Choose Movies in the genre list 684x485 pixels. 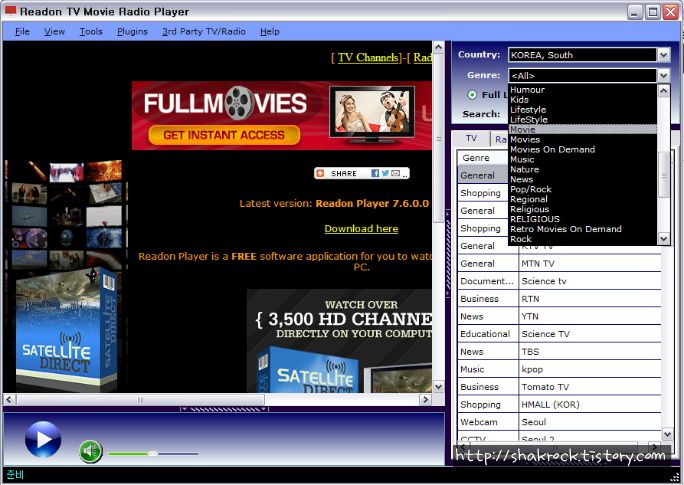582,140
